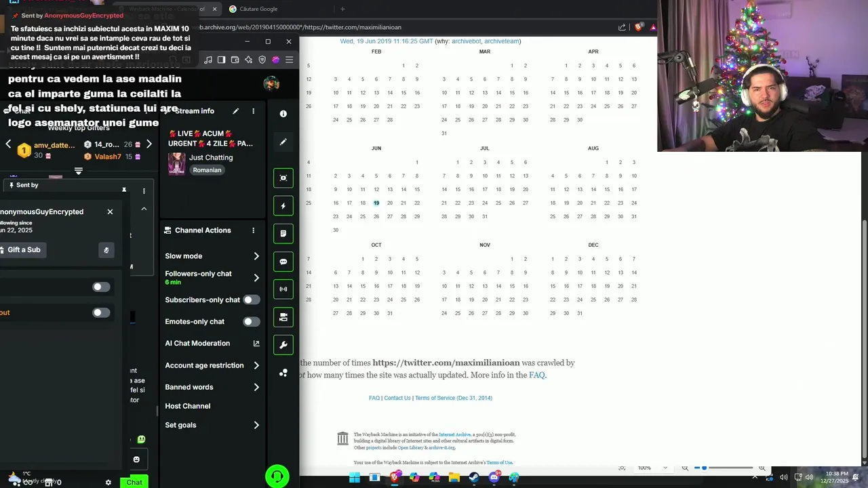Click the sidebar pencil edit tool
This screenshot has height=488, width=868.
[283, 142]
